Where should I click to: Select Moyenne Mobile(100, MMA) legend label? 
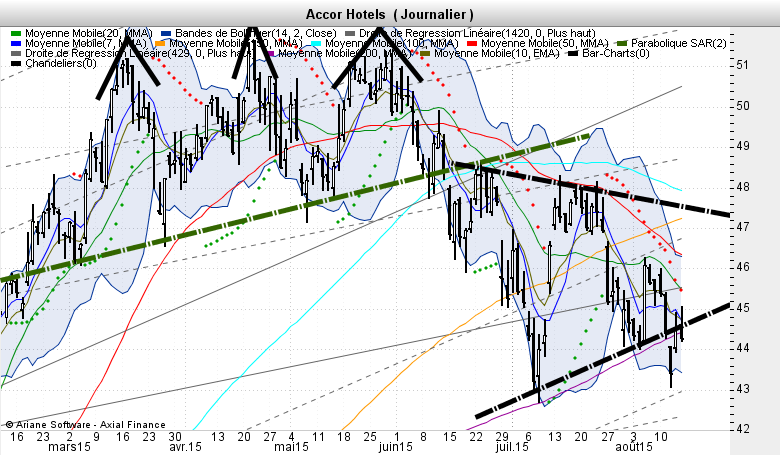click(391, 43)
